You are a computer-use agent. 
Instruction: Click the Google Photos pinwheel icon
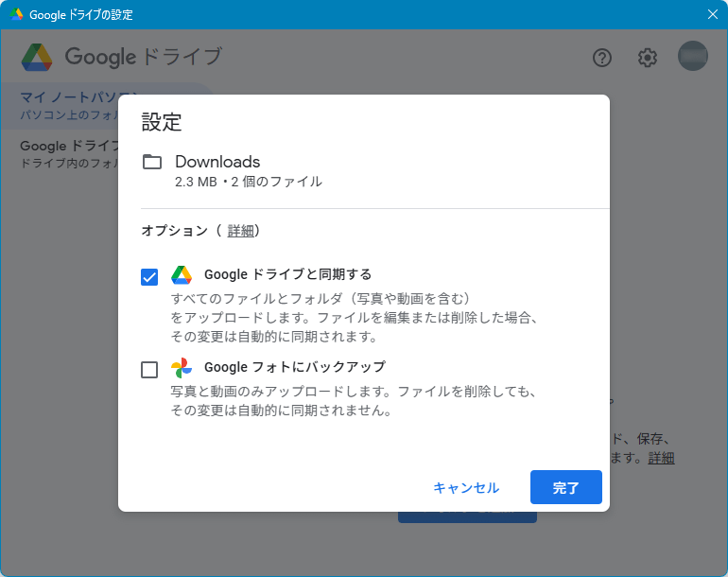(182, 368)
